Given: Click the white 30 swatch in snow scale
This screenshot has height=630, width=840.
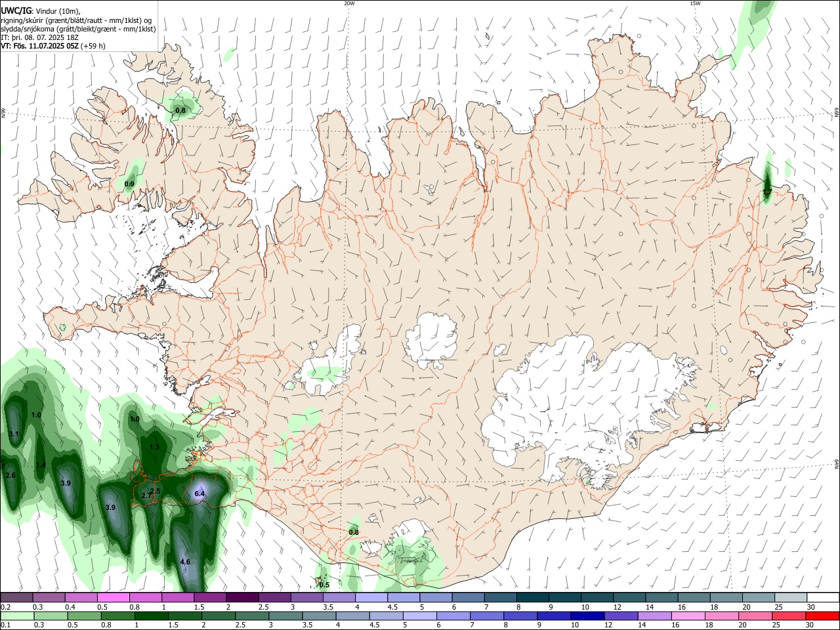Looking at the screenshot, I should [823, 597].
